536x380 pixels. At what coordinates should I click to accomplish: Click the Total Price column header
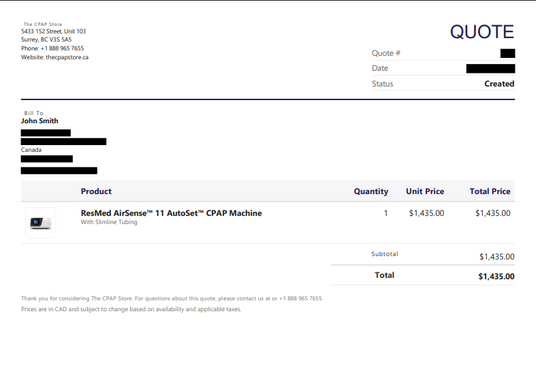coord(490,191)
